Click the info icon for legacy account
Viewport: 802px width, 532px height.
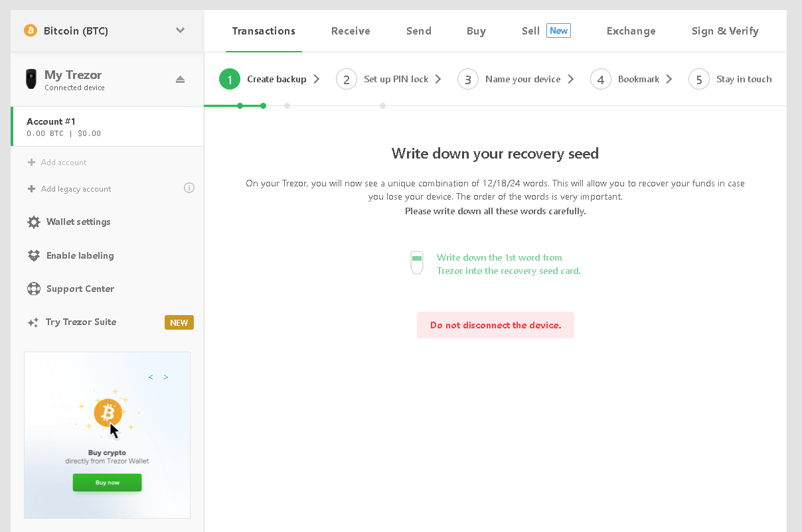(x=189, y=188)
